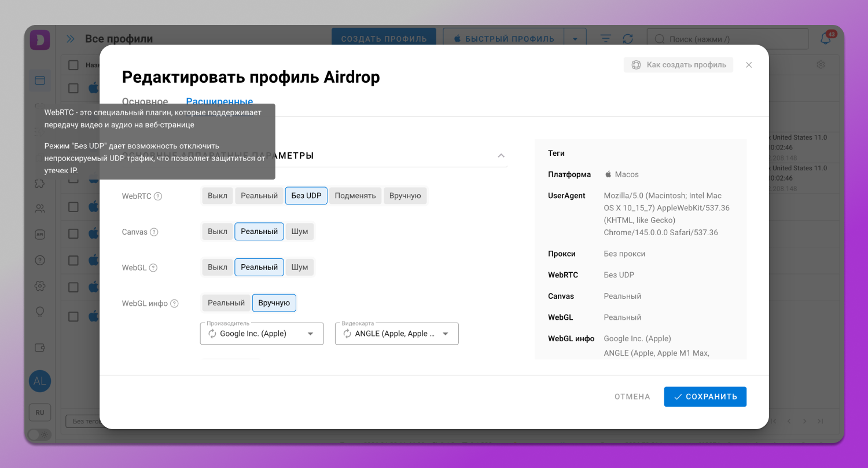
Task: Select WebRTC mode Подменять
Action: (355, 196)
